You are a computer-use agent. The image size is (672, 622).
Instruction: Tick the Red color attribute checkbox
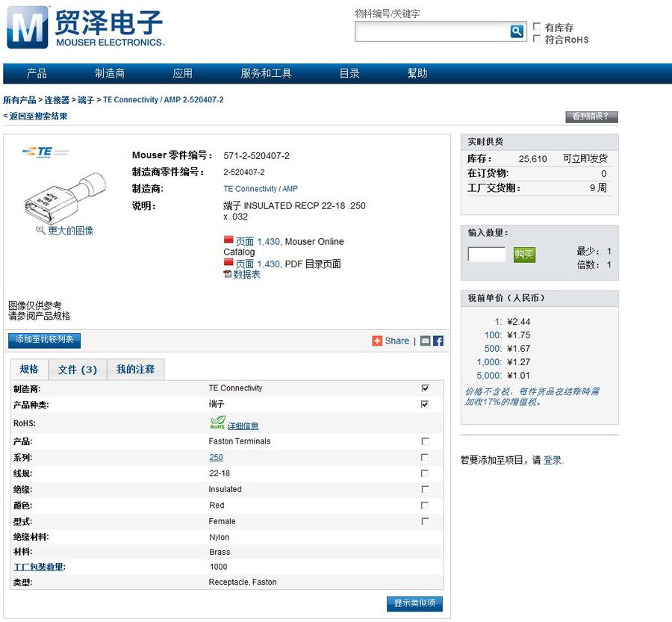tap(426, 506)
